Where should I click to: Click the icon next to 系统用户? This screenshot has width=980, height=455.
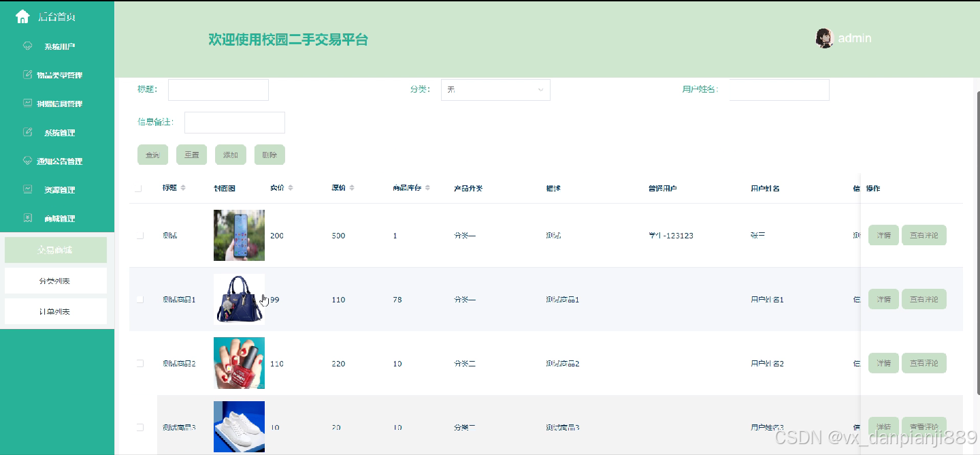coord(28,46)
